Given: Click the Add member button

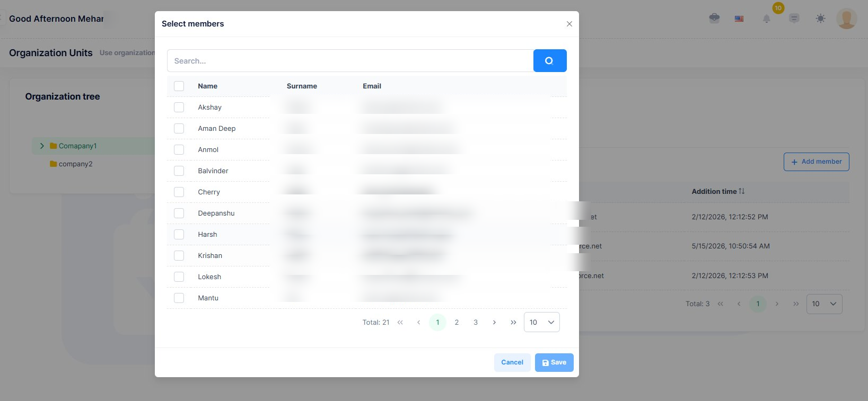Looking at the screenshot, I should point(817,162).
